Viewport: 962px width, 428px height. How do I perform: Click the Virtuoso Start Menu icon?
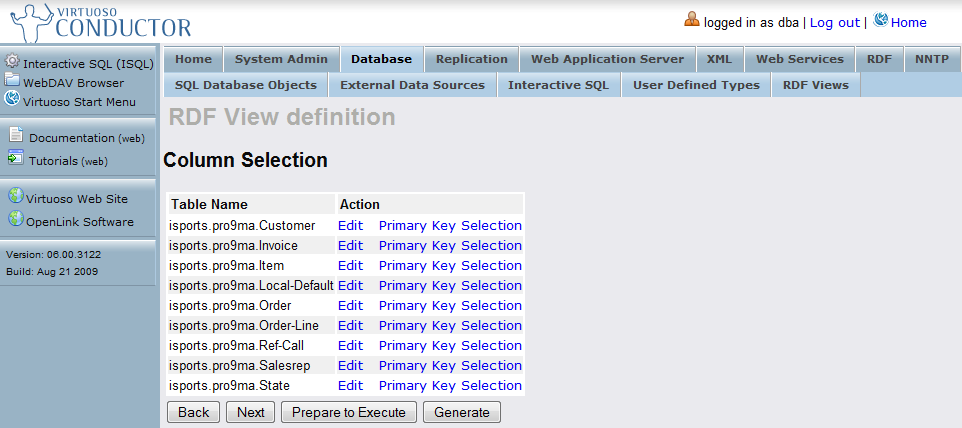pos(12,99)
